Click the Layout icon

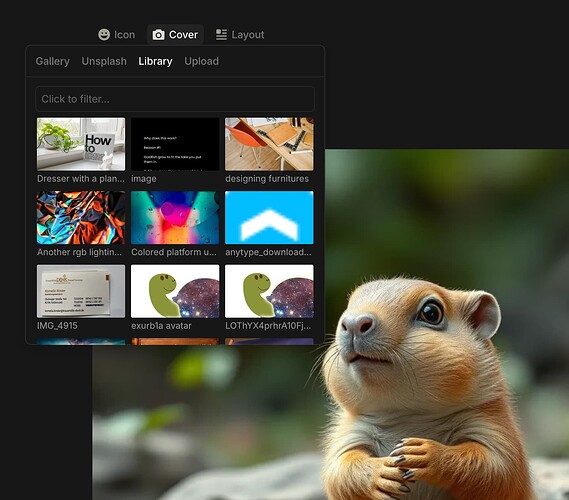[x=221, y=35]
